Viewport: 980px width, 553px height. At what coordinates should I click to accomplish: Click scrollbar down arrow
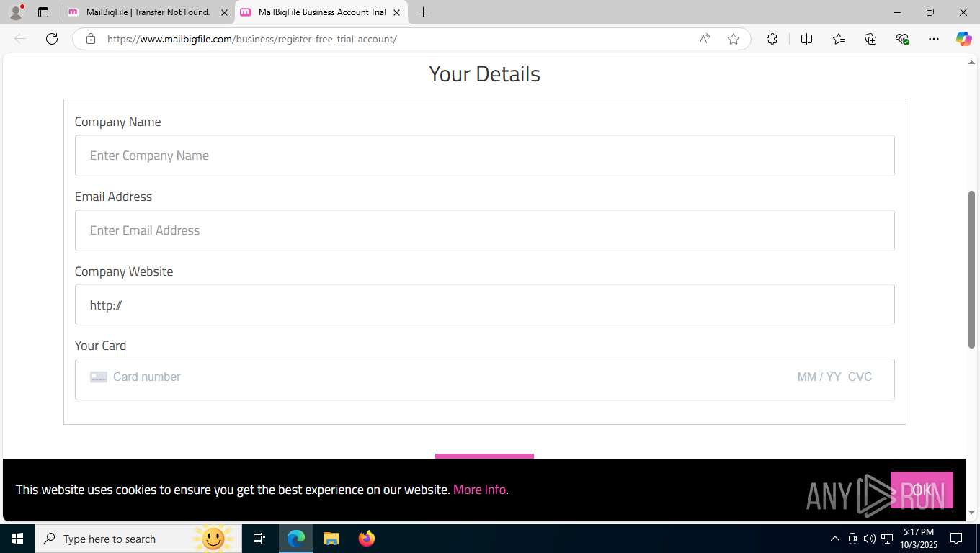[971, 513]
